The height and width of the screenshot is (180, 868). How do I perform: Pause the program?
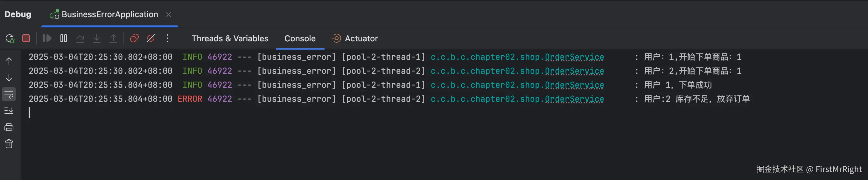[x=63, y=38]
